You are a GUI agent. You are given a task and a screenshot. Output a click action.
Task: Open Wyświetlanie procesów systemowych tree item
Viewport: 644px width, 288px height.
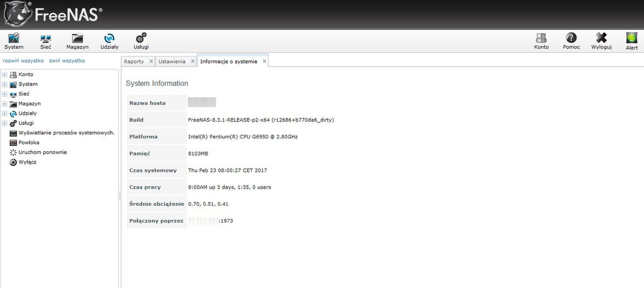tap(66, 133)
